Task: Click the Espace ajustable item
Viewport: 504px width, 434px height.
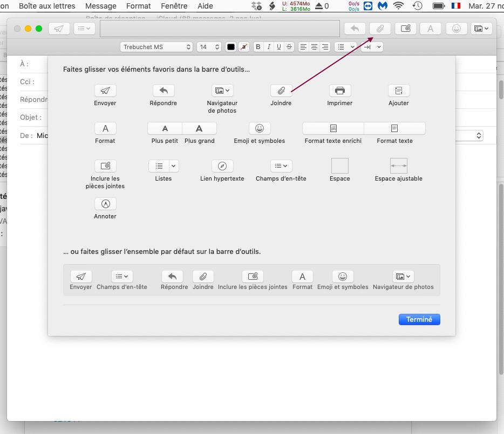Action: (x=399, y=166)
